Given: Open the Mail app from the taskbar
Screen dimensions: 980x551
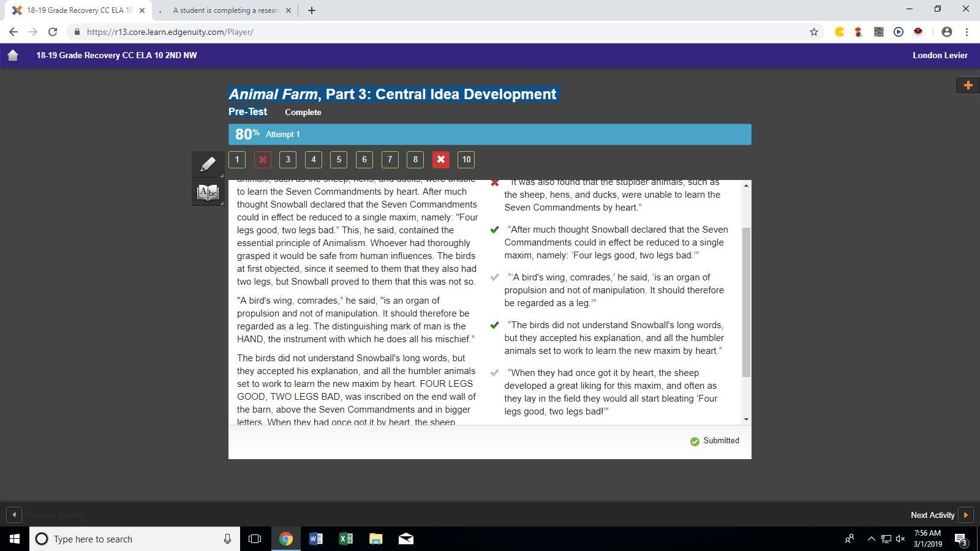Looking at the screenshot, I should [x=406, y=539].
